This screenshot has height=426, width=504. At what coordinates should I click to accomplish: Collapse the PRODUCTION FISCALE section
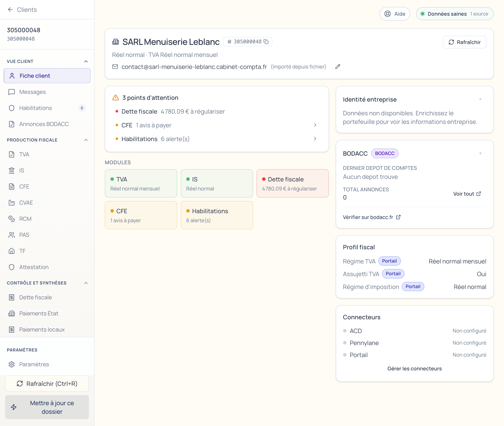86,140
